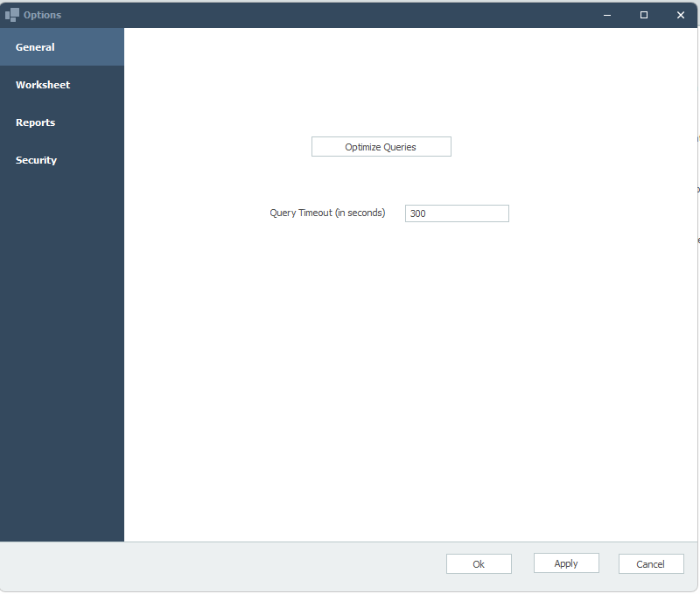This screenshot has width=700, height=594.
Task: Open the Security options tab
Action: pyautogui.click(x=62, y=160)
